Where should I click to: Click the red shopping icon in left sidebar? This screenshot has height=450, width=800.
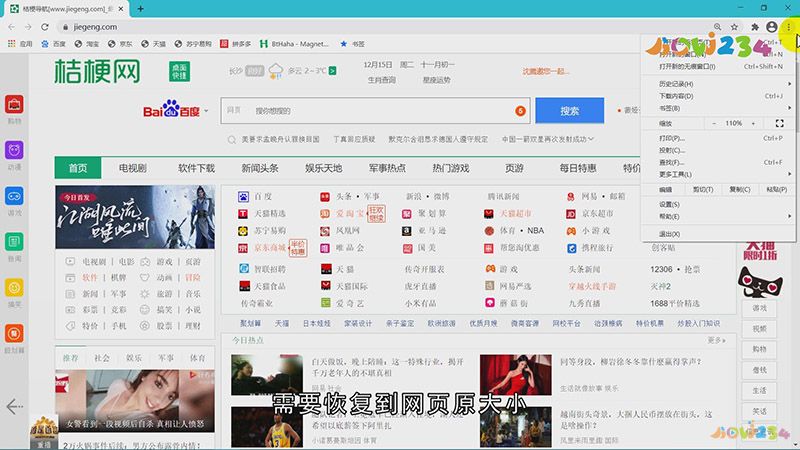[14, 104]
